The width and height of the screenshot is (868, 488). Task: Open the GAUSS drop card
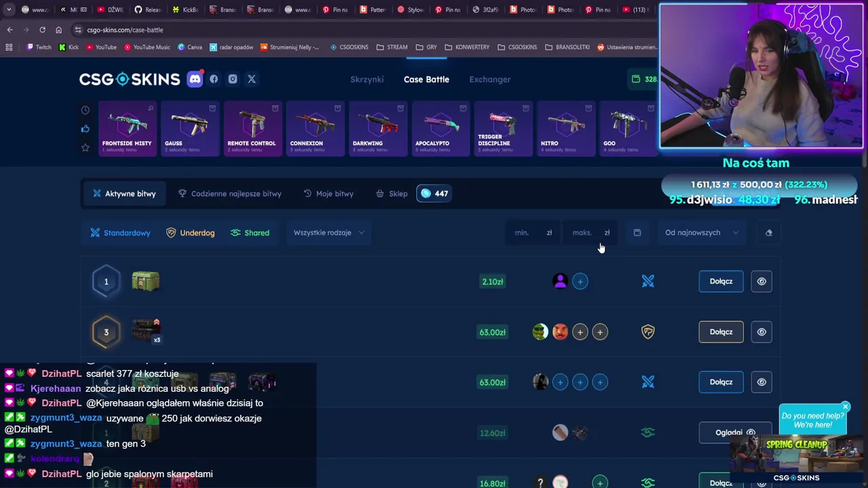190,128
